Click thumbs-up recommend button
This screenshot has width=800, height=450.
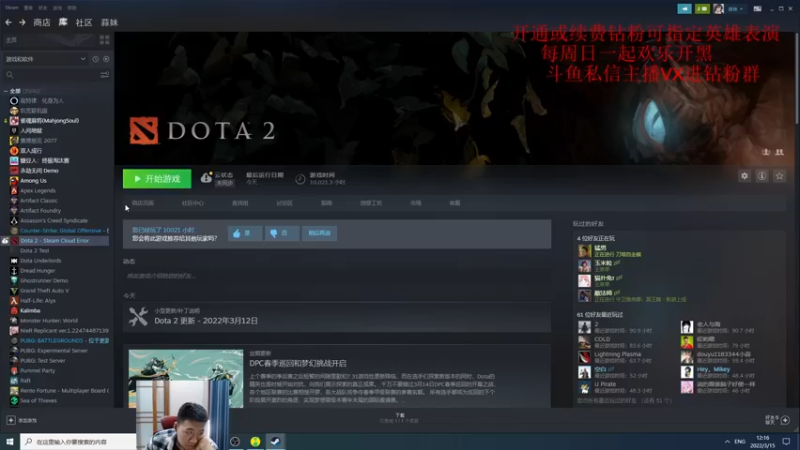tap(245, 233)
